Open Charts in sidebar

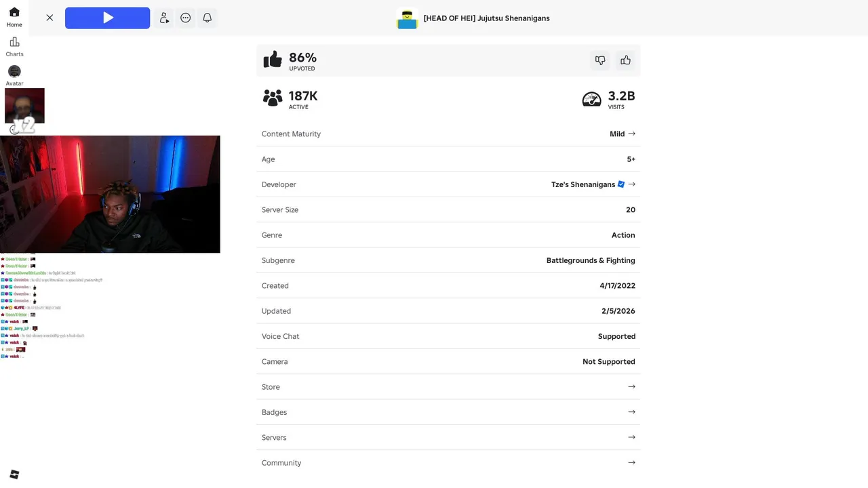[14, 47]
